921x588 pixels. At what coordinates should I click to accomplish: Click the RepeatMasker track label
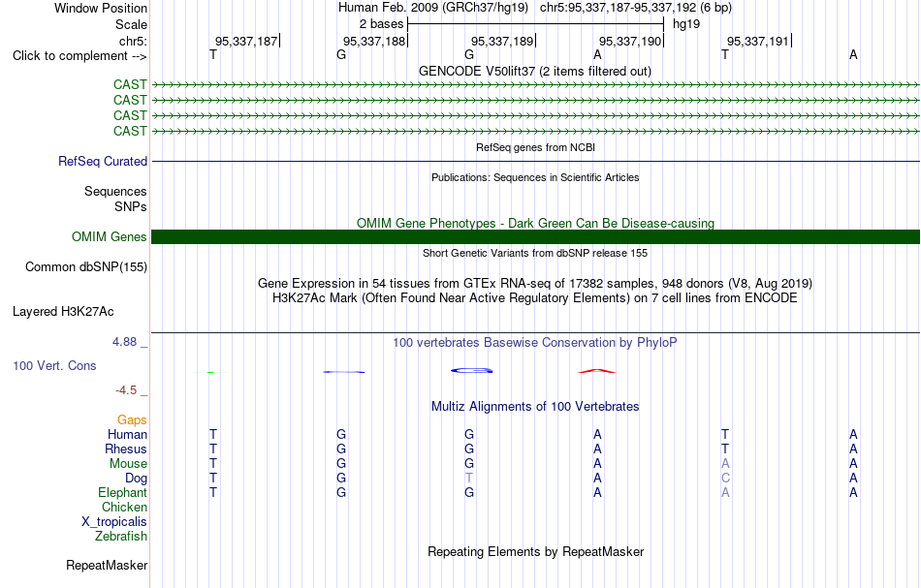107,565
